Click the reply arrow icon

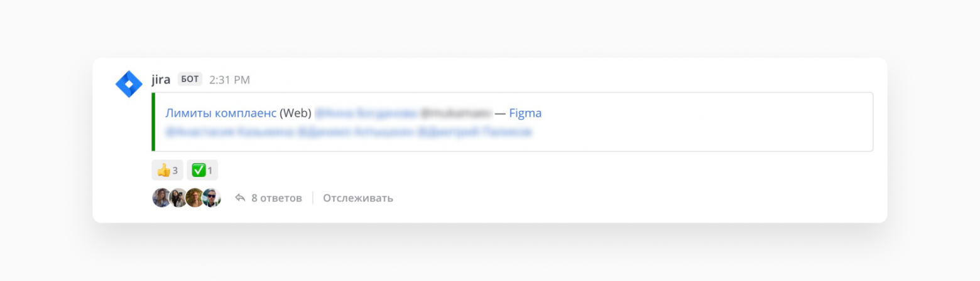[x=240, y=198]
